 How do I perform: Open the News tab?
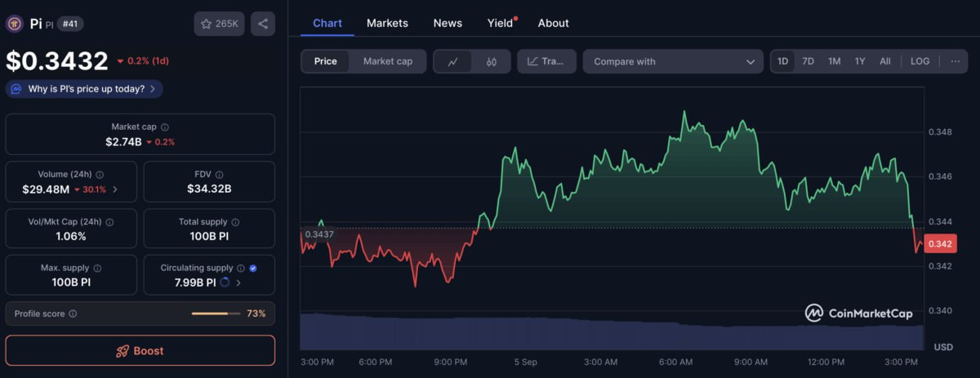pyautogui.click(x=448, y=23)
